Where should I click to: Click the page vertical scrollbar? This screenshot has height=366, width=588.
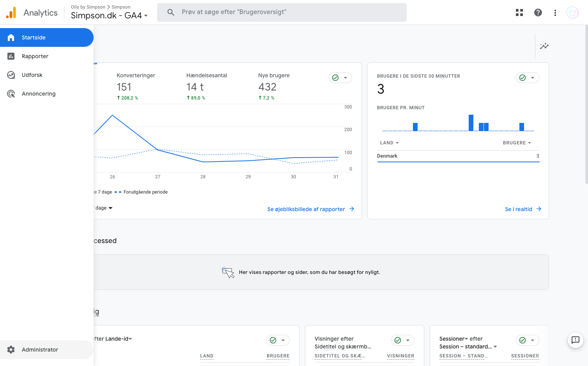click(586, 105)
